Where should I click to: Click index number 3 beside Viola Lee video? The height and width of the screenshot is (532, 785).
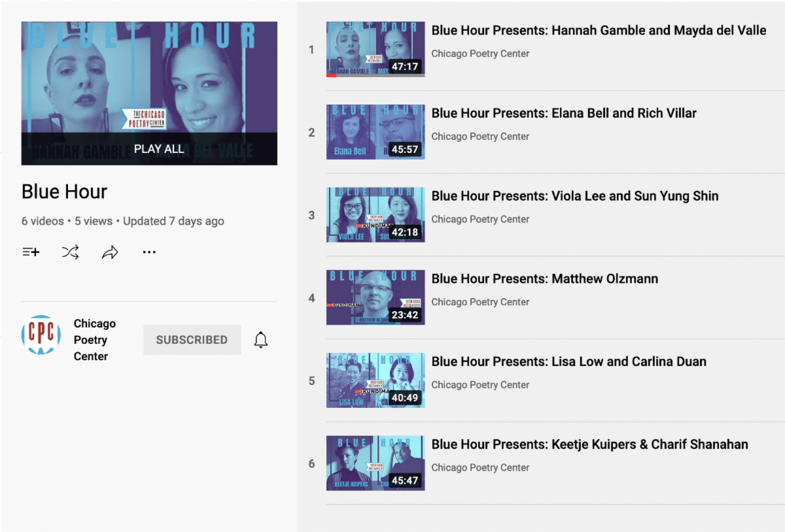click(x=311, y=215)
